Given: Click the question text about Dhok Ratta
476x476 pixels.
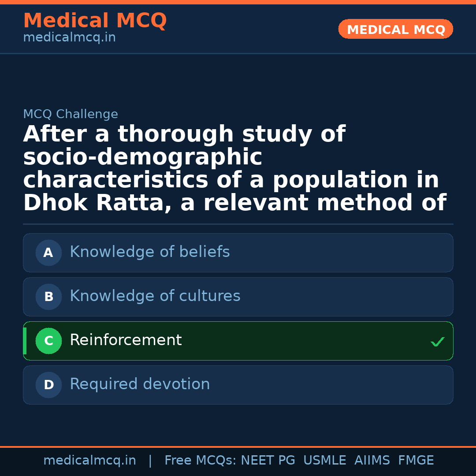Looking at the screenshot, I should tap(234, 168).
